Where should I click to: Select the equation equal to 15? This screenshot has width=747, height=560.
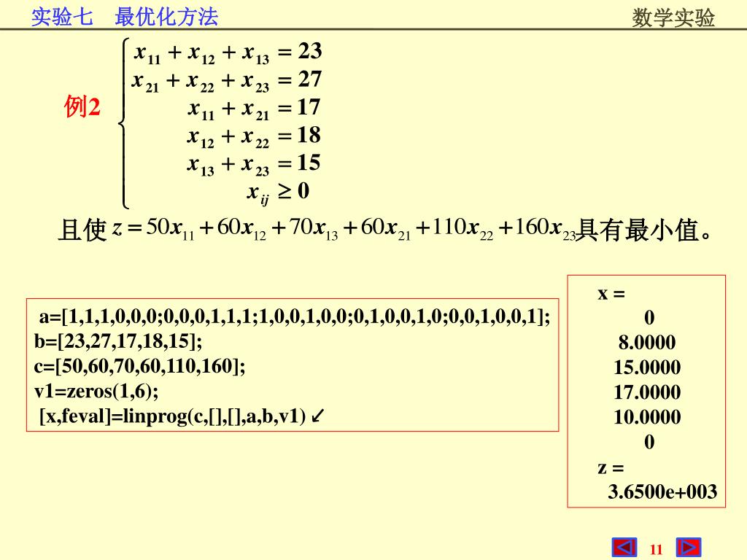coord(253,164)
